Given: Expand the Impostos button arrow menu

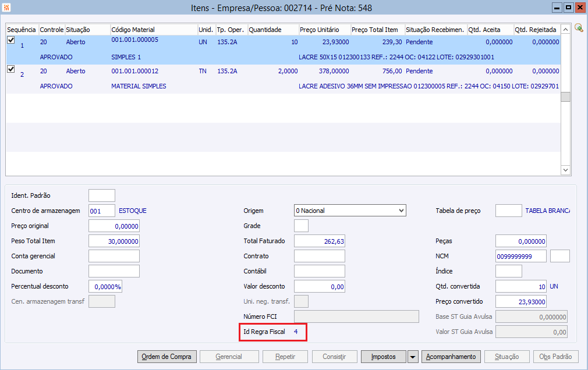Looking at the screenshot, I should (413, 357).
